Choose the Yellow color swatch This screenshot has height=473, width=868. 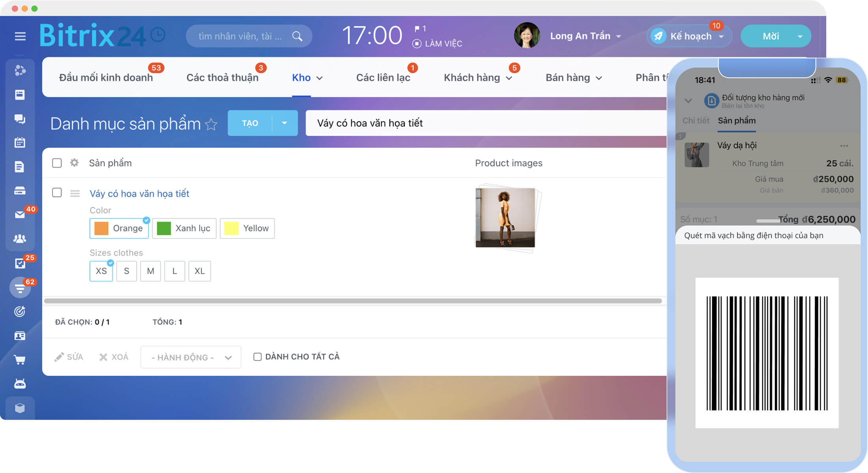pos(247,228)
